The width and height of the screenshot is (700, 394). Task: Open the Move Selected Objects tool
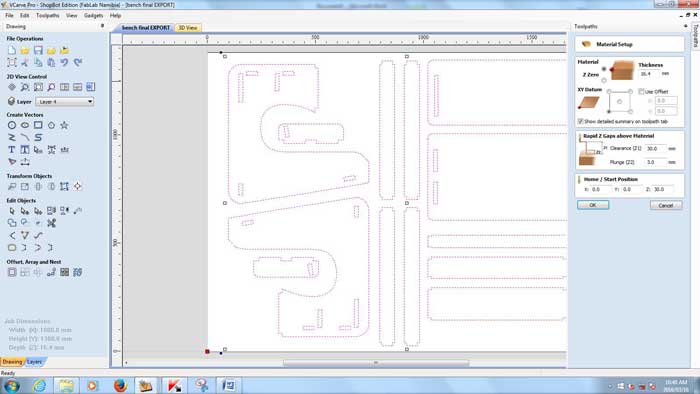pos(12,187)
